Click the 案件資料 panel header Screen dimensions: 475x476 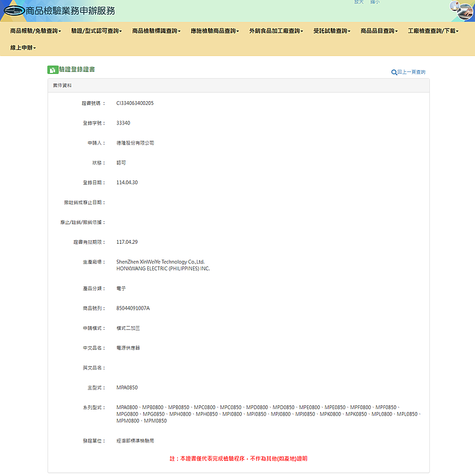coord(238,85)
